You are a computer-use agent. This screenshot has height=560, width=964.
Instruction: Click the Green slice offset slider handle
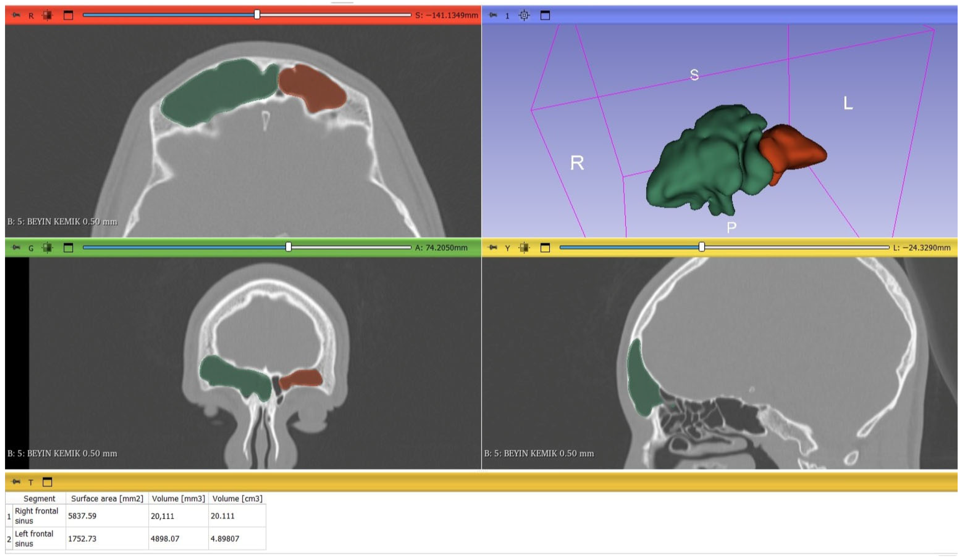pyautogui.click(x=289, y=248)
